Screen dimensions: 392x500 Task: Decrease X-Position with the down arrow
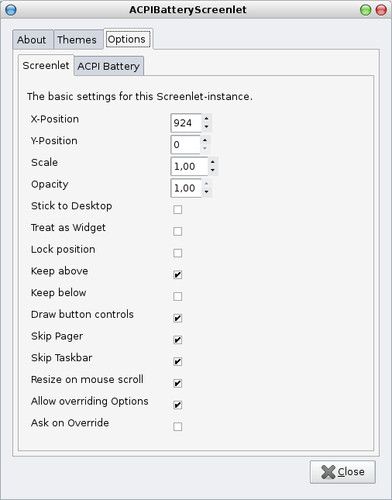[207, 127]
